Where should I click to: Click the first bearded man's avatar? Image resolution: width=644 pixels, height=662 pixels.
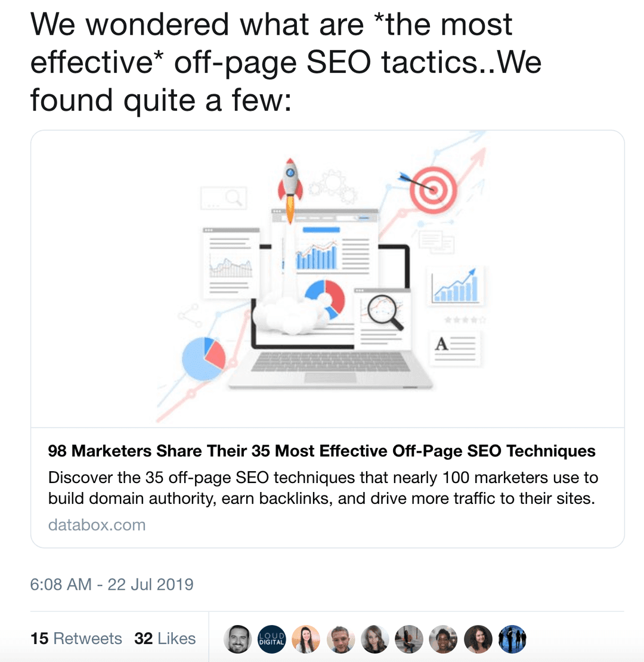click(237, 639)
